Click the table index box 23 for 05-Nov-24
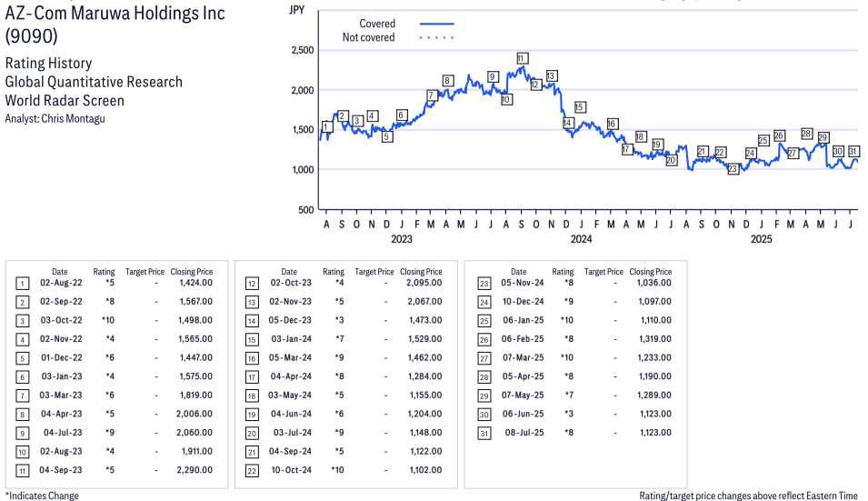This screenshot has height=501, width=868. pos(484,284)
